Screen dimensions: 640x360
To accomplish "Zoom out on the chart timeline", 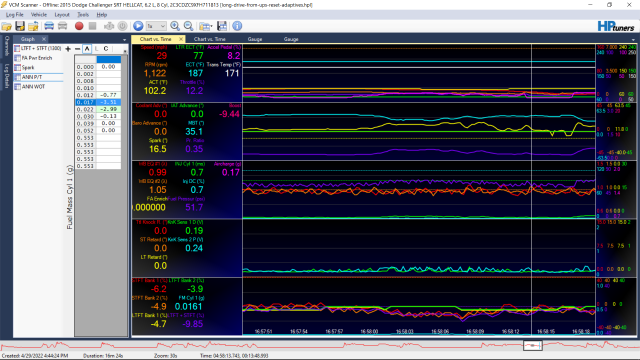I will click(189, 26).
